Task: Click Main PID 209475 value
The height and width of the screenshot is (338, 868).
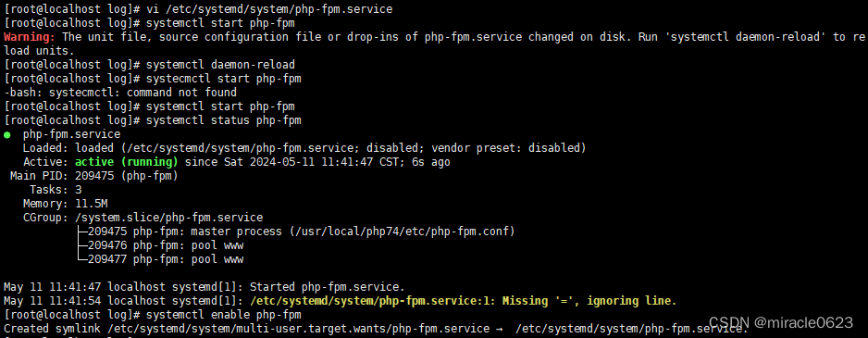Action: (94, 176)
